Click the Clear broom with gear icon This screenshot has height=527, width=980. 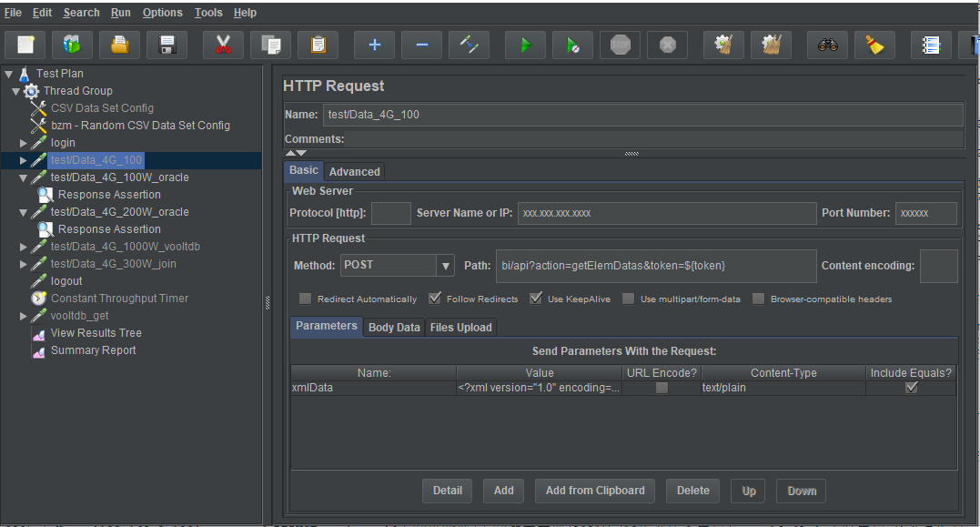click(723, 45)
